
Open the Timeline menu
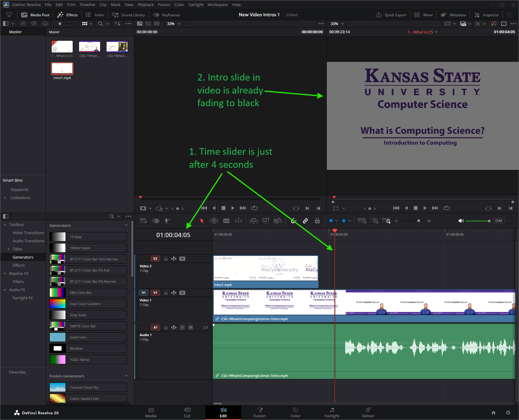click(88, 5)
